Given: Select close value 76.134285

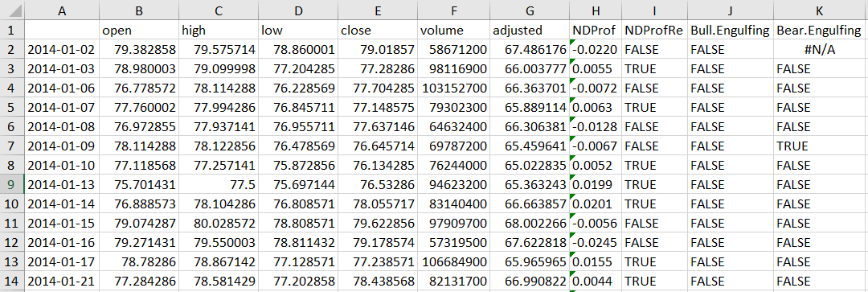Looking at the screenshot, I should 378,165.
